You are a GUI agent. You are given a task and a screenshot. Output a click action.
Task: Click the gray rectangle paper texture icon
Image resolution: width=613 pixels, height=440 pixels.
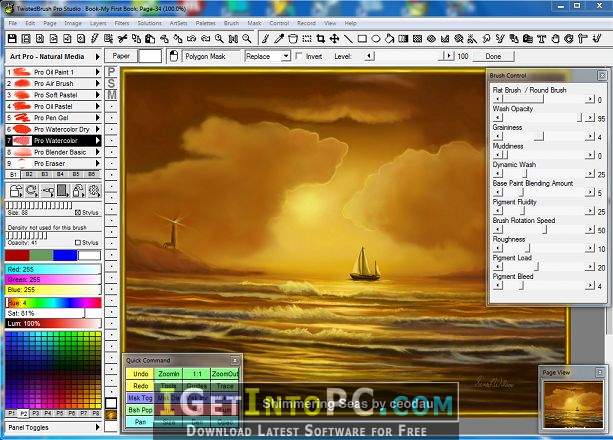pos(63,191)
